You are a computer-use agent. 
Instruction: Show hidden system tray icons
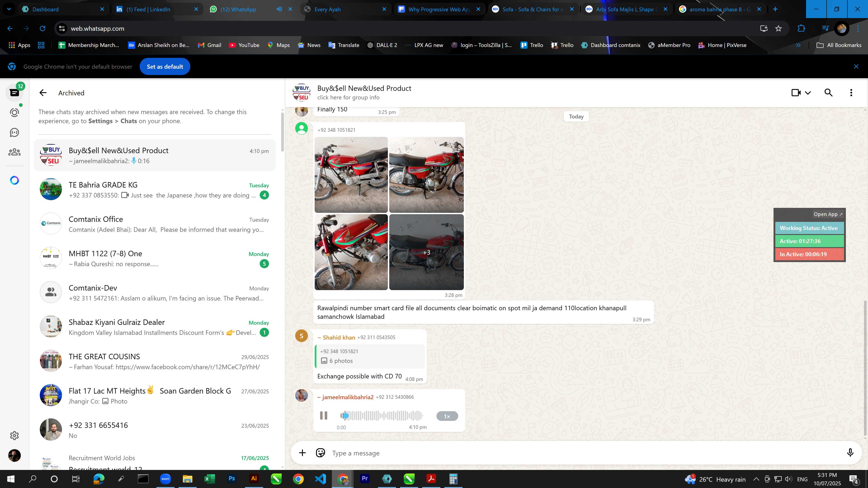tap(756, 479)
